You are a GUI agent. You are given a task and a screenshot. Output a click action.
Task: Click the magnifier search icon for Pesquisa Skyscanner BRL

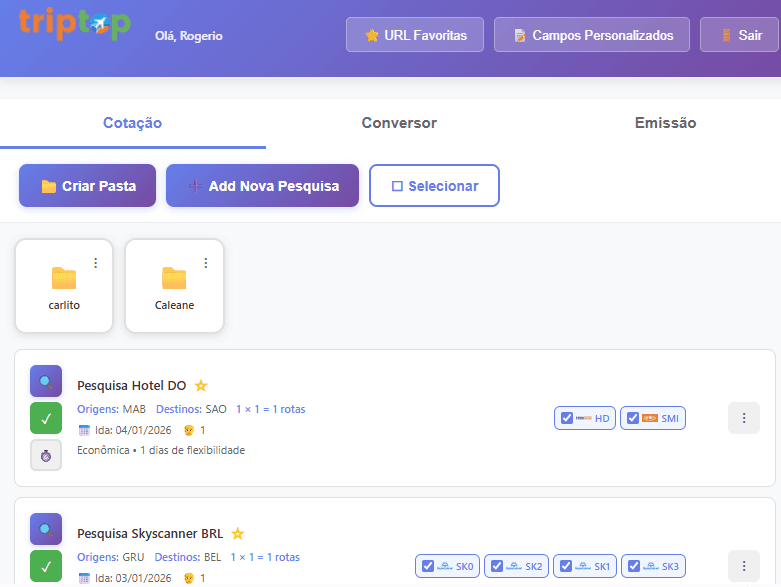point(46,529)
